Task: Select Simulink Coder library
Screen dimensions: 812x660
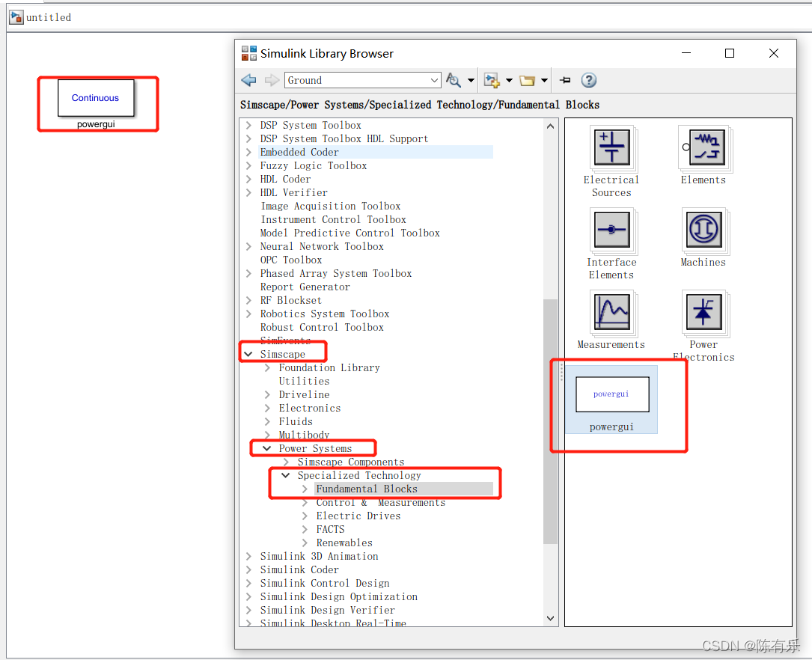Action: [x=299, y=569]
